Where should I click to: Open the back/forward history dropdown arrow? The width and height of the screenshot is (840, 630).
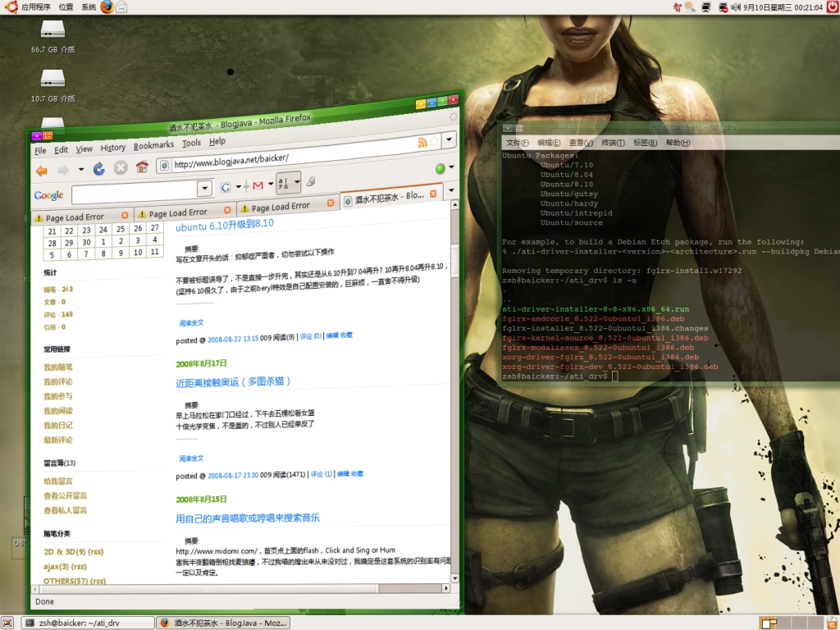(x=81, y=170)
